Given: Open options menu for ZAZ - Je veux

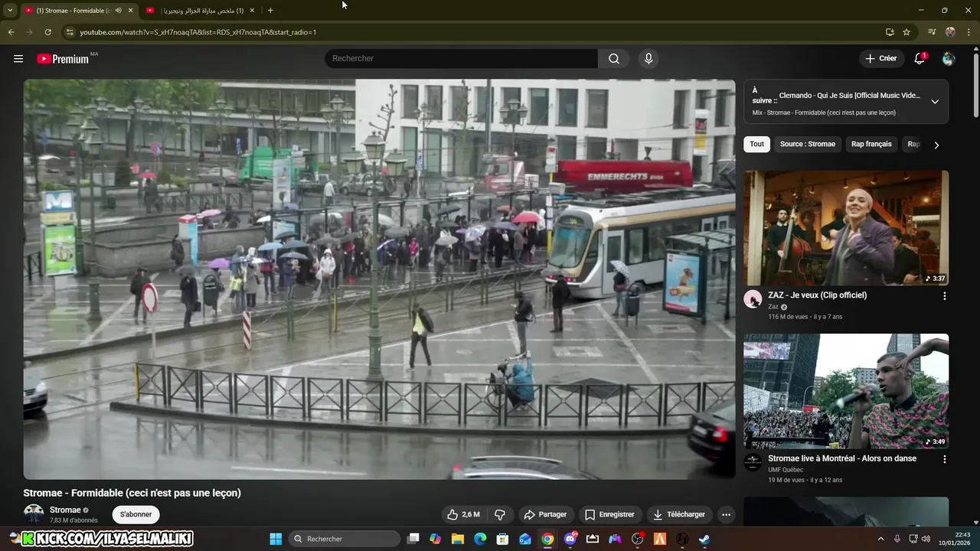Looking at the screenshot, I should tap(944, 296).
